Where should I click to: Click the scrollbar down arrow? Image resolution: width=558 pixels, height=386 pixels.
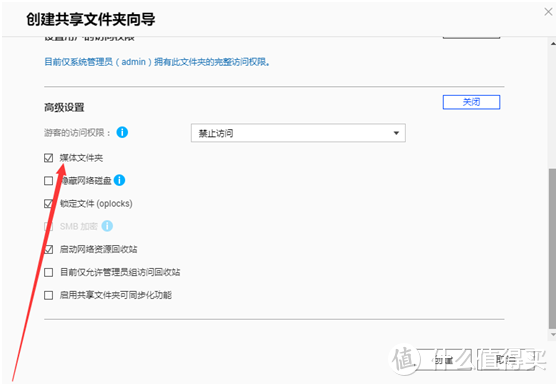[553, 334]
